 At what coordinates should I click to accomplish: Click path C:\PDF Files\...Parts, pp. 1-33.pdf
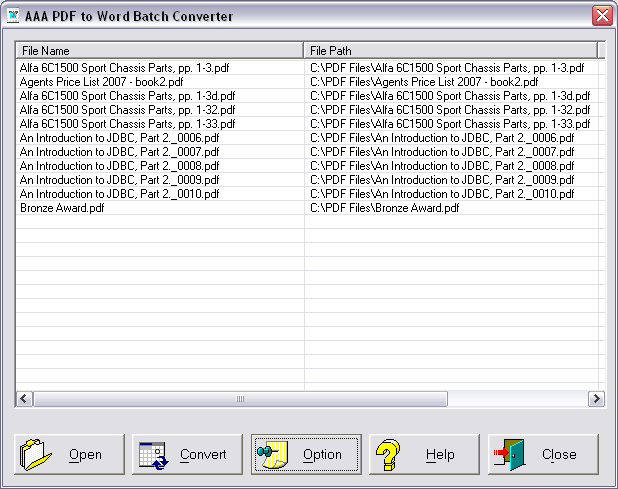tap(450, 124)
